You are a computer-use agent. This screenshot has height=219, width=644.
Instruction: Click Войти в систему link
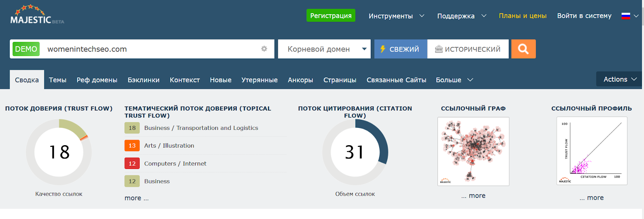584,16
